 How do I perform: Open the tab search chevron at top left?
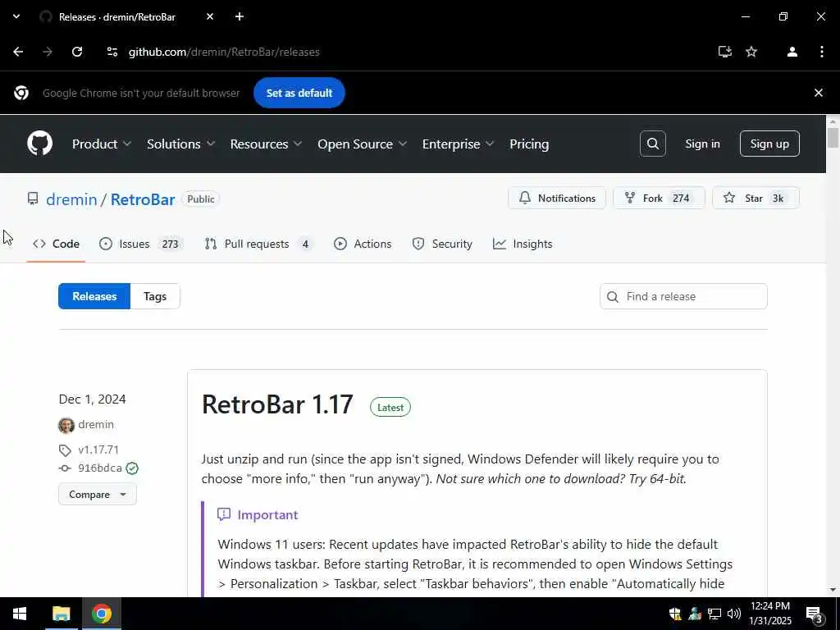pyautogui.click(x=16, y=16)
